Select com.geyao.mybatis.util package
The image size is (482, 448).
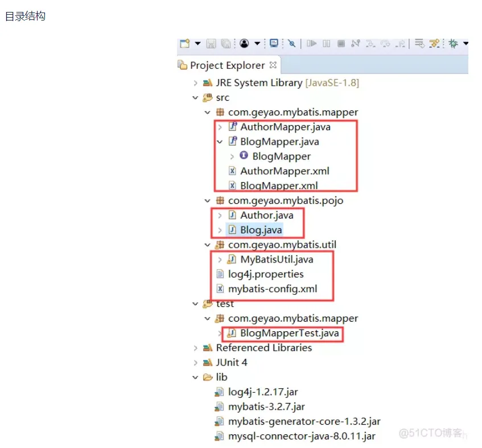[282, 245]
